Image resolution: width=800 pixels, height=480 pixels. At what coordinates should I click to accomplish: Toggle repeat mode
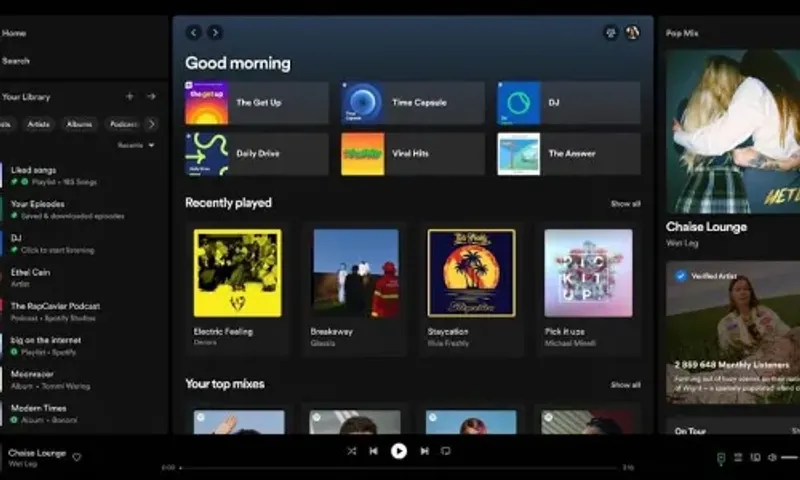tap(445, 451)
